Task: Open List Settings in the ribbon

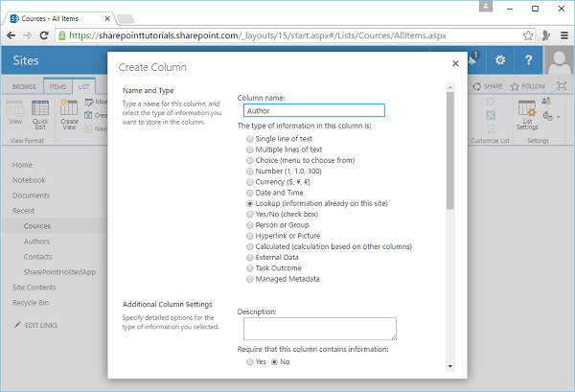Action: click(526, 115)
